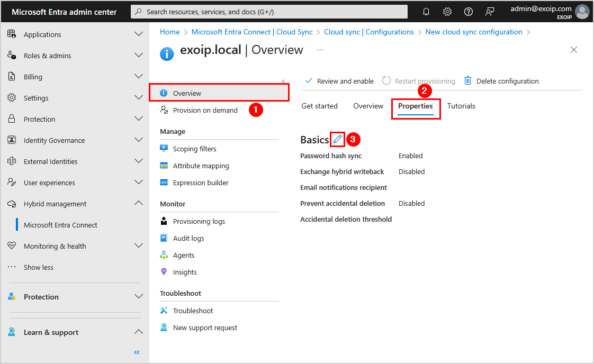The width and height of the screenshot is (594, 364).
Task: Expand the Monitoring & health chevron
Action: coord(139,246)
